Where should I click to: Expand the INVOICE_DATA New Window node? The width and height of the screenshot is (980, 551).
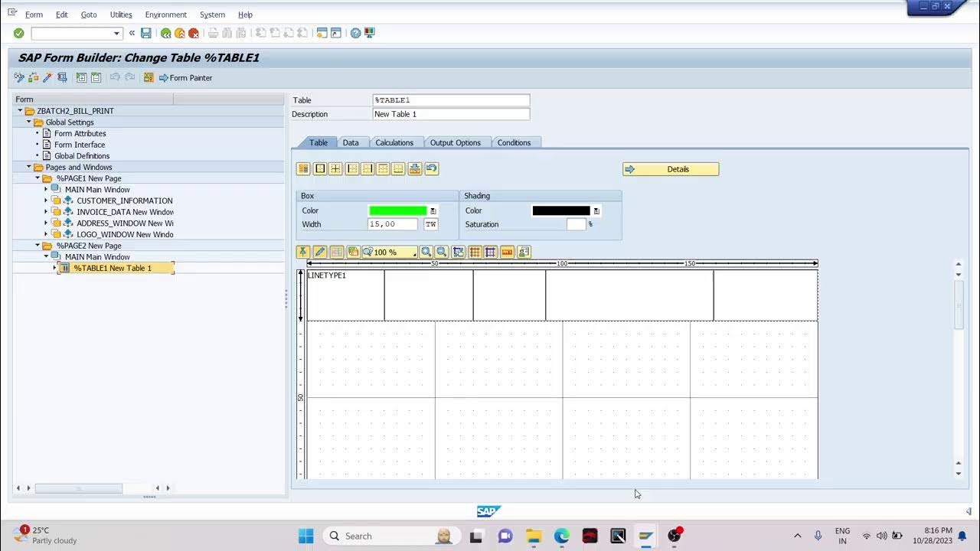(x=46, y=212)
